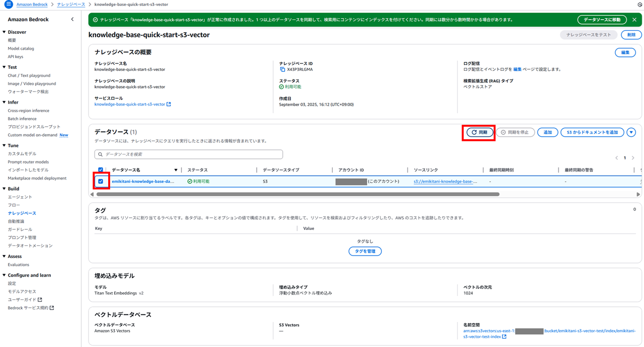
Task: Click the データソースを検索 search field
Action: [189, 154]
